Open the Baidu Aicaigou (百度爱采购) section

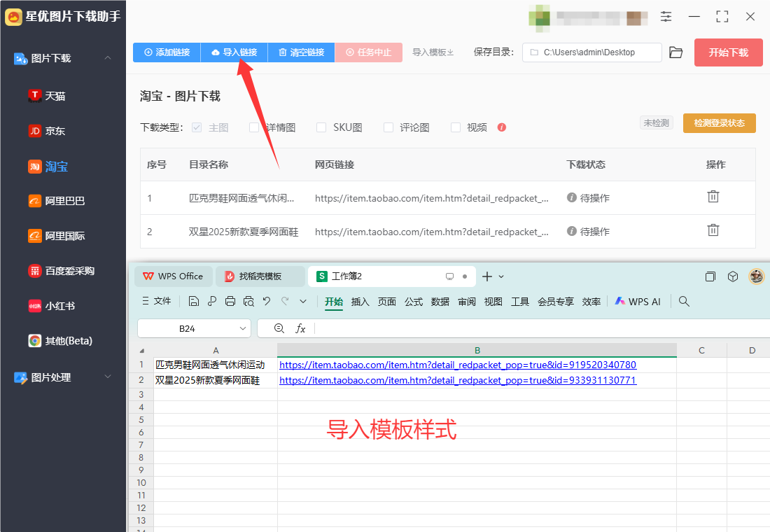(x=62, y=271)
